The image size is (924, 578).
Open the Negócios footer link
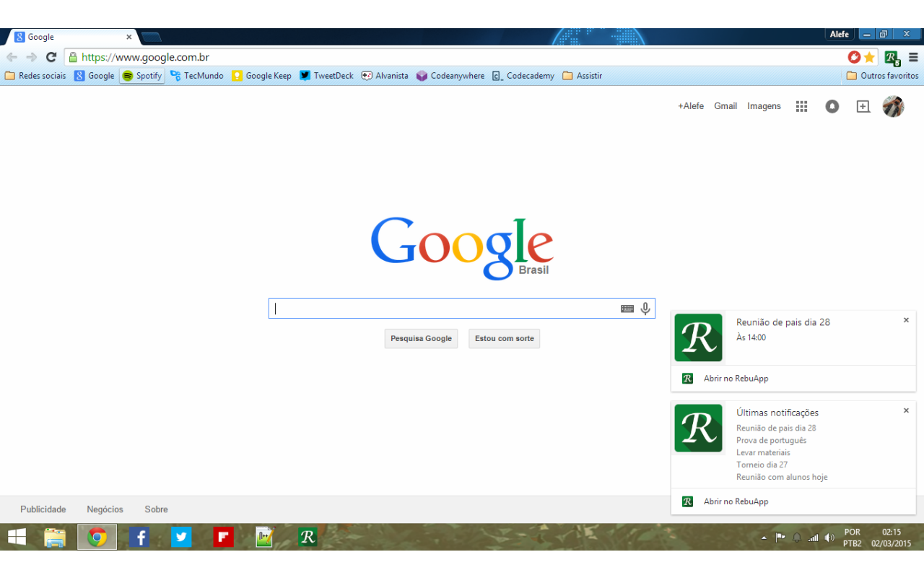coord(105,509)
